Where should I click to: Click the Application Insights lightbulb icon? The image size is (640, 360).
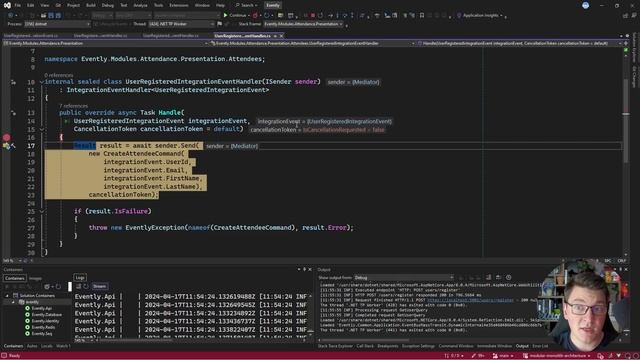459,16
